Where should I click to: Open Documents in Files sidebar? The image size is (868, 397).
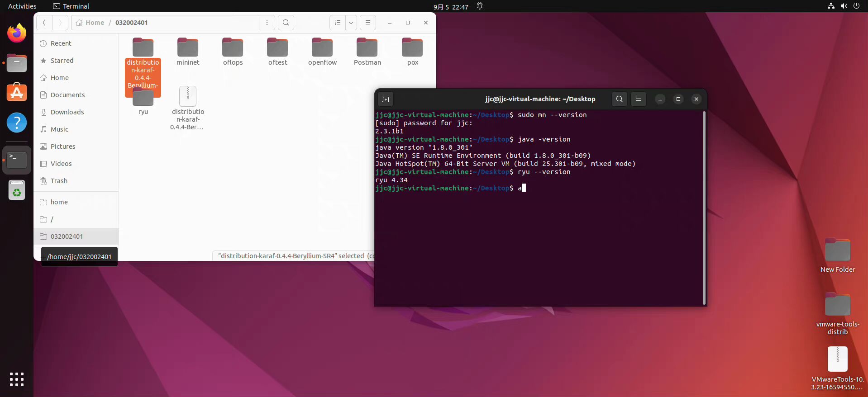tap(76, 95)
